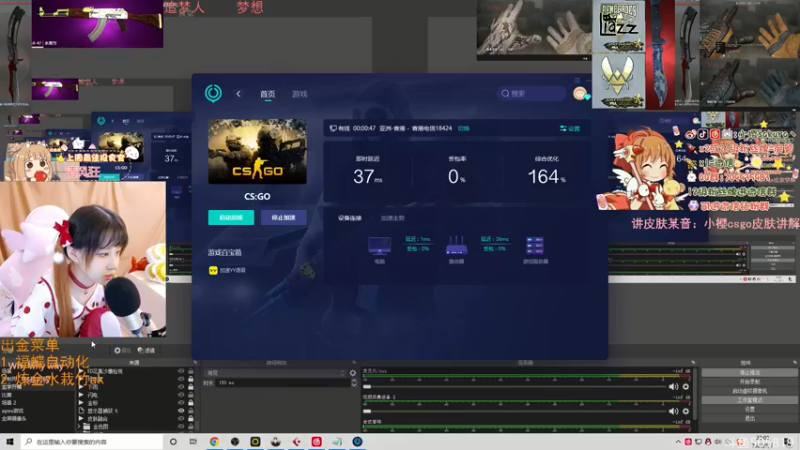This screenshot has height=450, width=800.
Task: Expand the 金色图 folder in sources
Action: click(80, 427)
